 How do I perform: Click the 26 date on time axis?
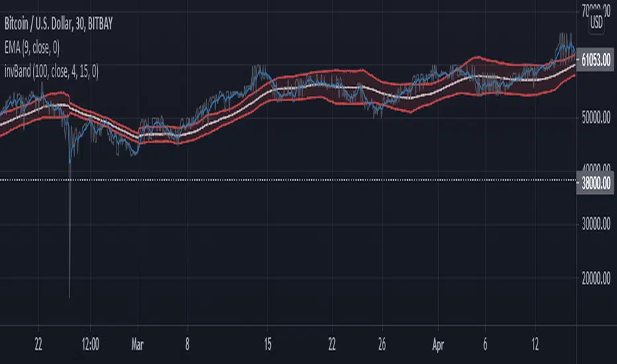coord(381,344)
